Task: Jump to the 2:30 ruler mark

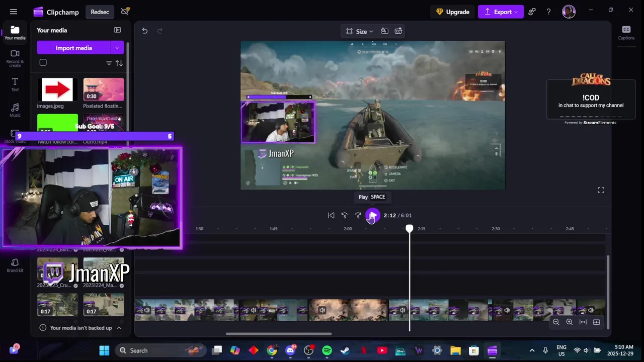Action: pos(496,229)
